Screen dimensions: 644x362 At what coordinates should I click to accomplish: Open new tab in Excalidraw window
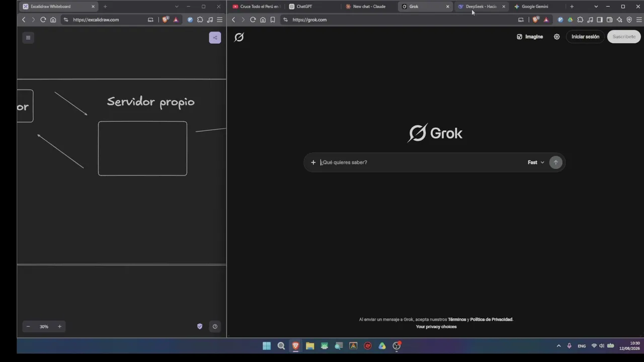tap(105, 7)
